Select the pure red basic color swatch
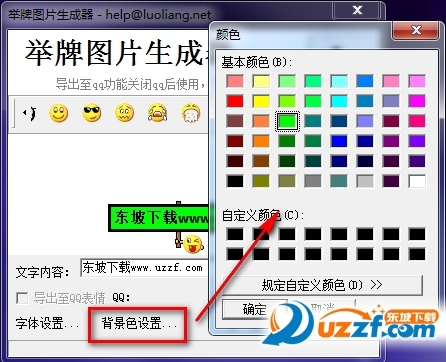Screen dimensions: 446x362 pos(235,101)
